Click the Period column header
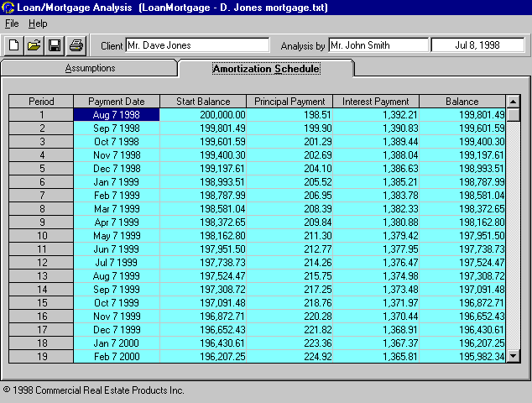This screenshot has height=403, width=532. [x=41, y=102]
